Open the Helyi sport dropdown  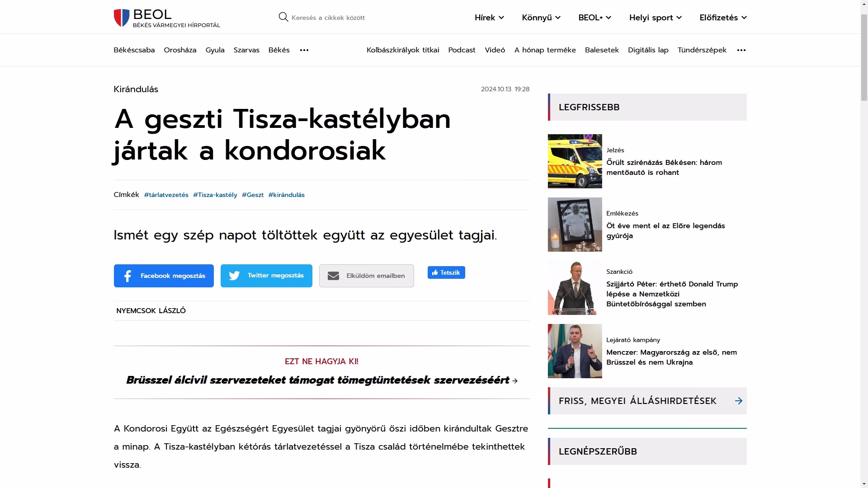tap(656, 18)
